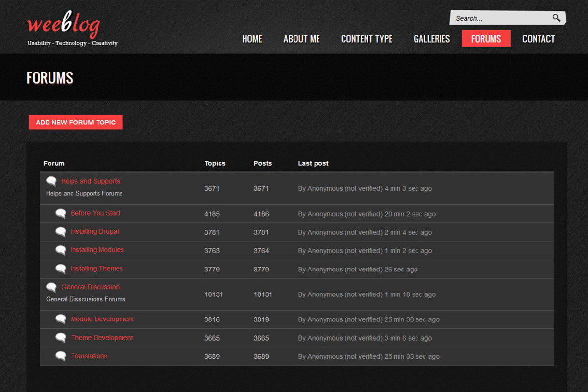Click the speech bubble icon next to Installing Modules
Screen dimensions: 588x392
[x=61, y=250]
